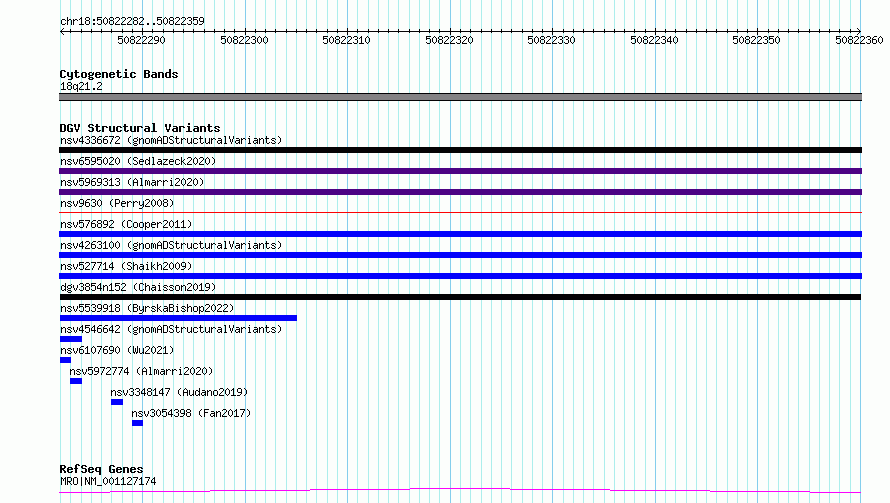Select the Cytogenetic Bands track title
The image size is (890, 503).
pos(119,74)
